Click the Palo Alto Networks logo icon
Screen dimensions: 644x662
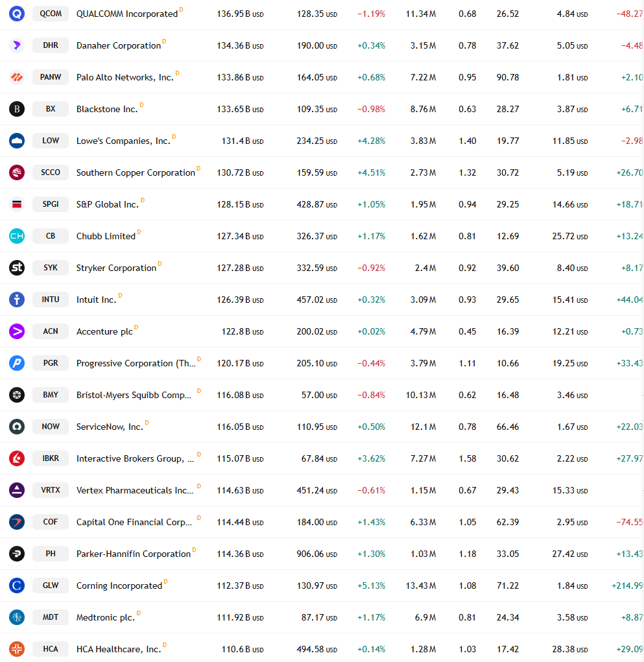(x=17, y=77)
